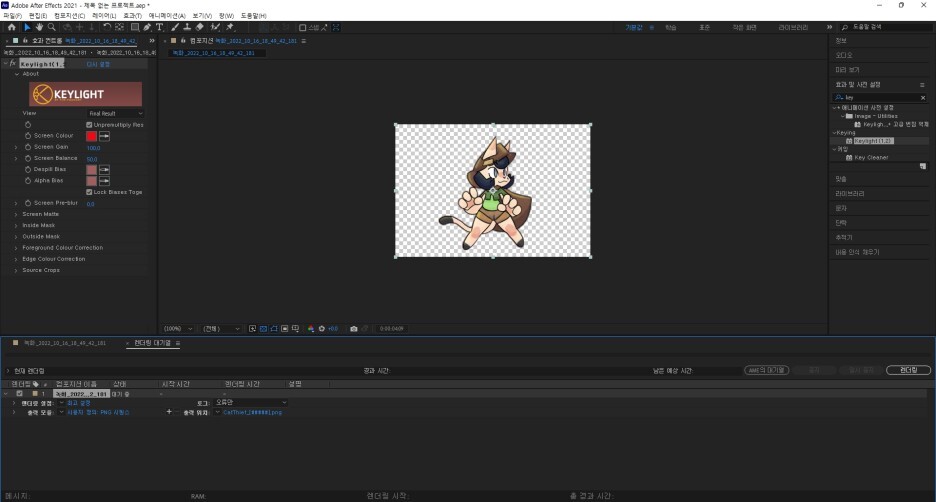Select the Puppet Pin tool
The width and height of the screenshot is (936, 502).
point(230,27)
